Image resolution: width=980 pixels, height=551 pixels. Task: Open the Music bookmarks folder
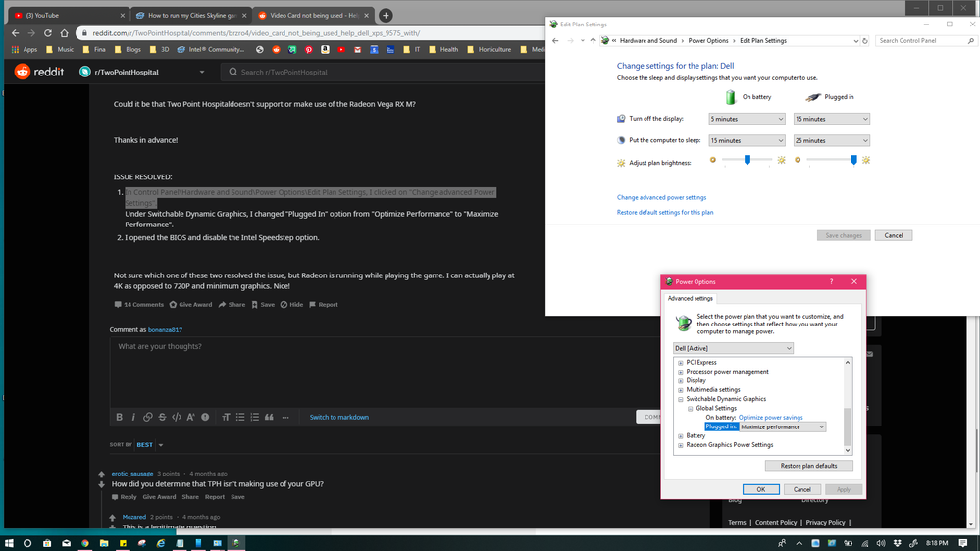coord(60,49)
